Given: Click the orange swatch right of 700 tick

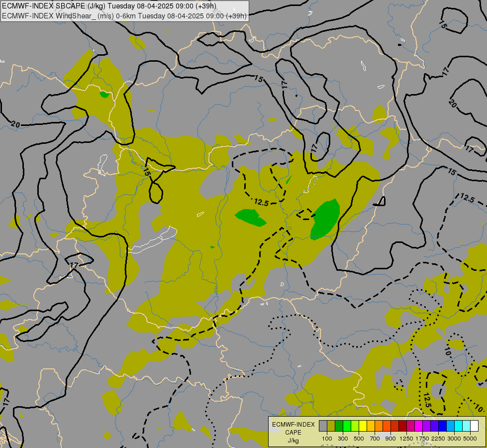Looking at the screenshot, I should pyautogui.click(x=379, y=426).
